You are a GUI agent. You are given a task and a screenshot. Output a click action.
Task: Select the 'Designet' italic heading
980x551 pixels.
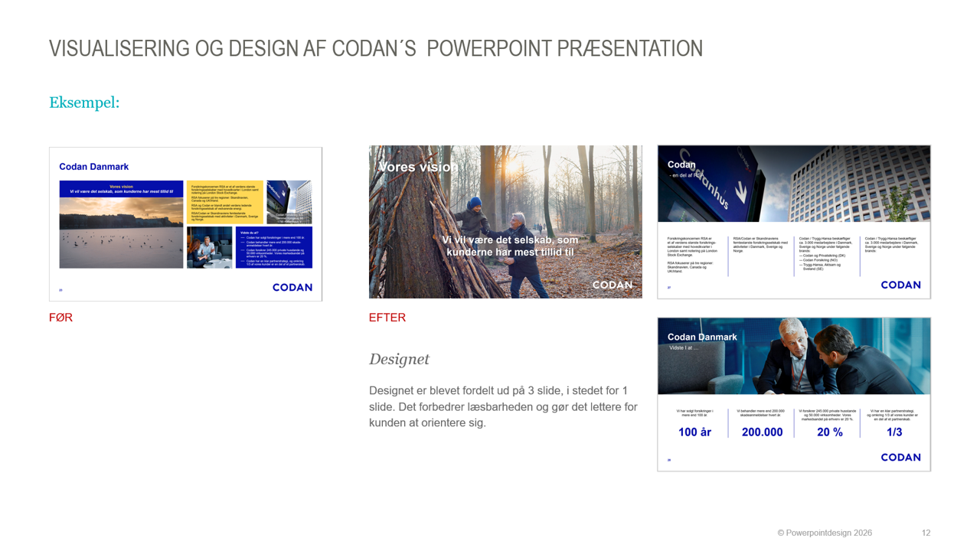click(x=399, y=359)
